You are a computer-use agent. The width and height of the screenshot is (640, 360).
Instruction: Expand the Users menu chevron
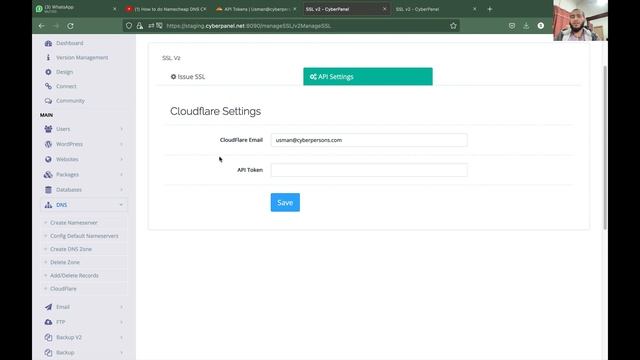[x=122, y=129]
